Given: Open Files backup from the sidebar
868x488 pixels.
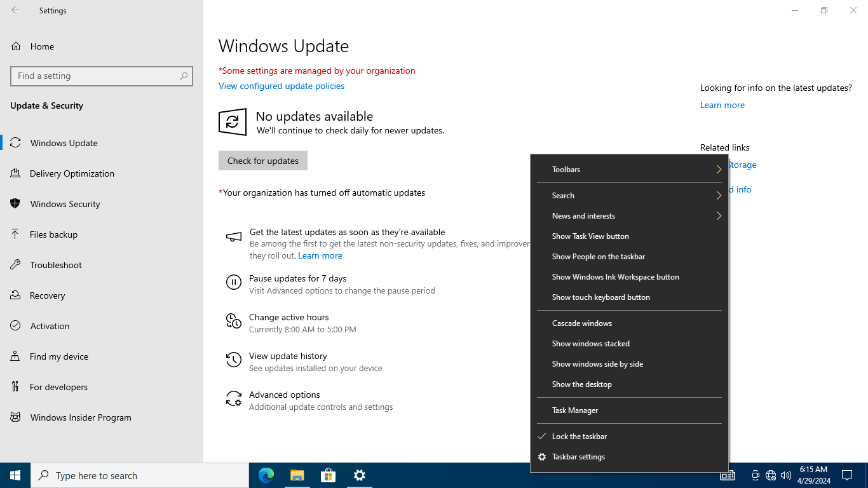Looking at the screenshot, I should [x=102, y=234].
